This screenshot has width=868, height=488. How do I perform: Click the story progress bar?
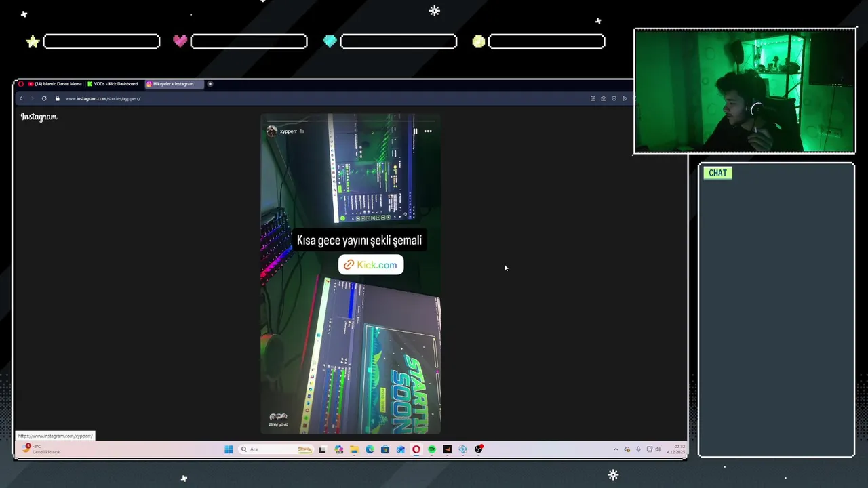[x=351, y=121]
